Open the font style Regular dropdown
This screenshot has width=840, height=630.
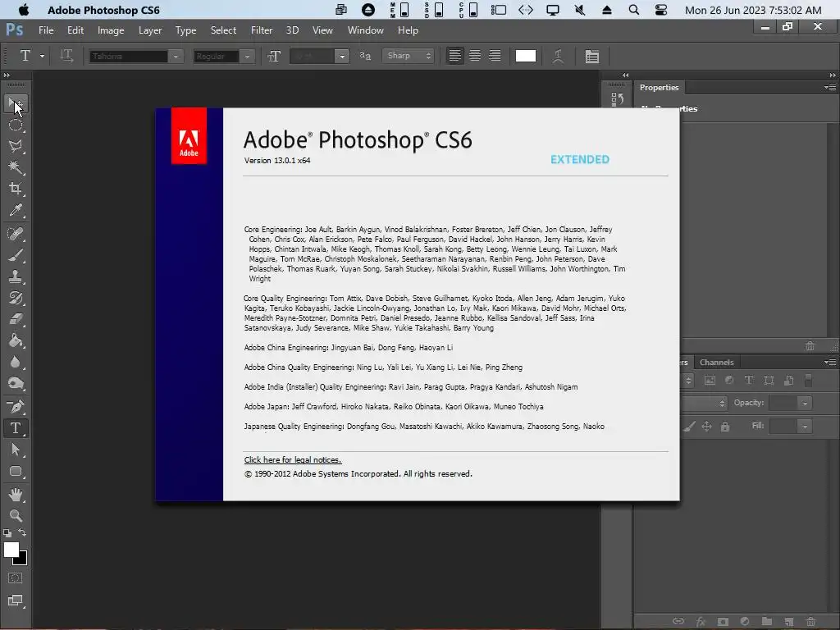(x=247, y=57)
